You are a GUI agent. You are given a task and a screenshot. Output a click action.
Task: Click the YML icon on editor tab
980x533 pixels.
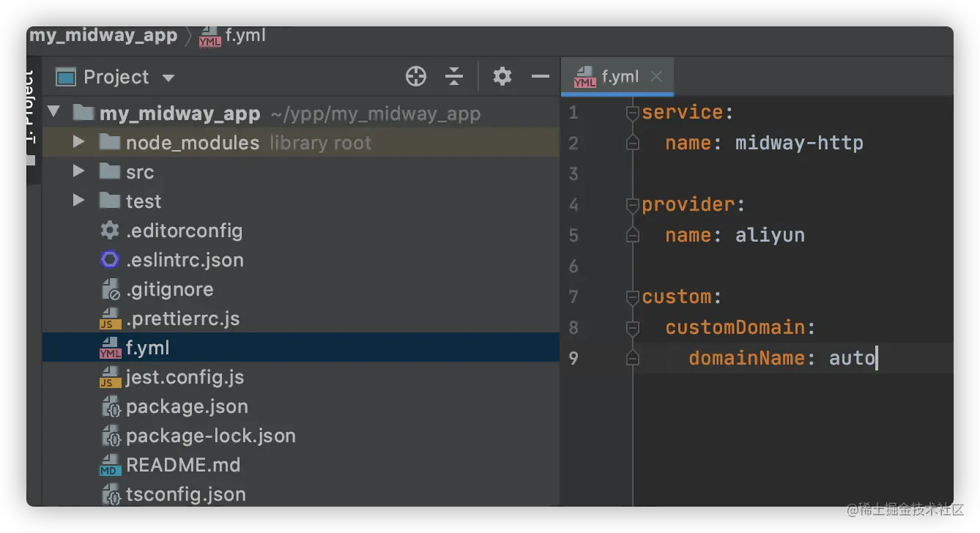(x=584, y=77)
